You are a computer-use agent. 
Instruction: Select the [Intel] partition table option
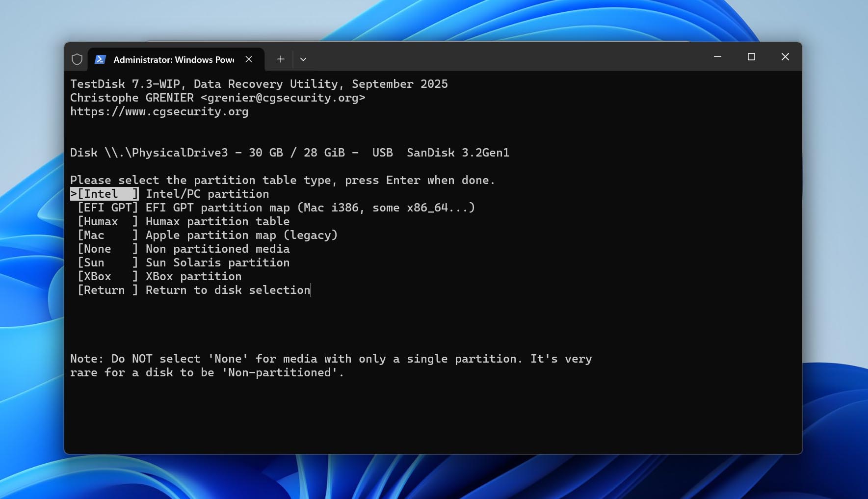point(105,194)
